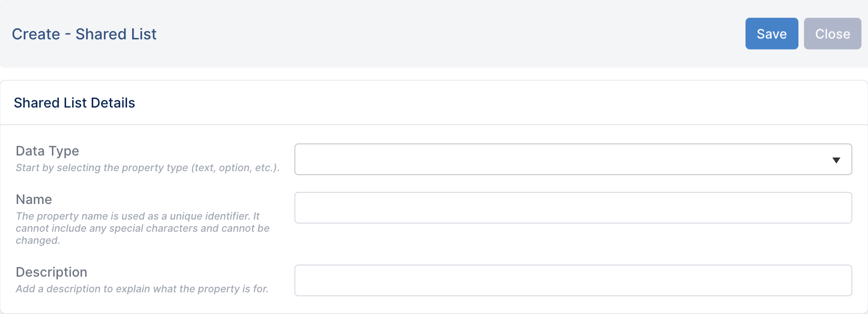Place cursor in the empty Name text box
This screenshot has width=868, height=314.
pyautogui.click(x=573, y=208)
